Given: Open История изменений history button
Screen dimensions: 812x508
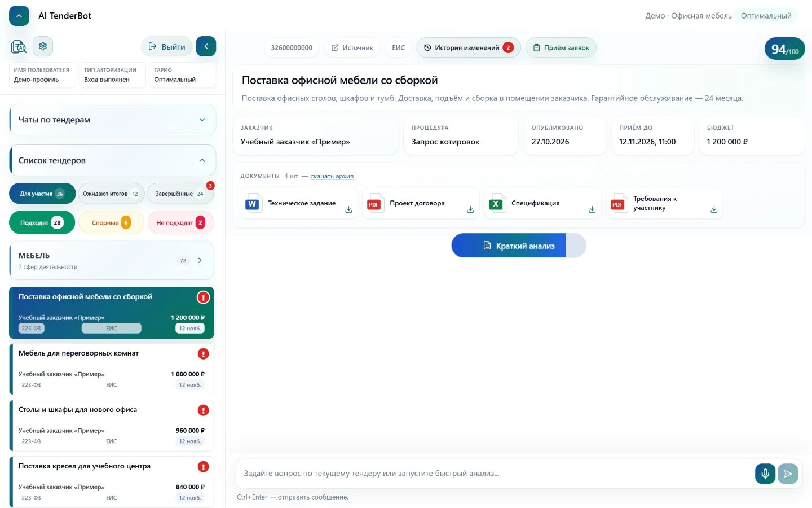Looking at the screenshot, I should click(x=469, y=48).
